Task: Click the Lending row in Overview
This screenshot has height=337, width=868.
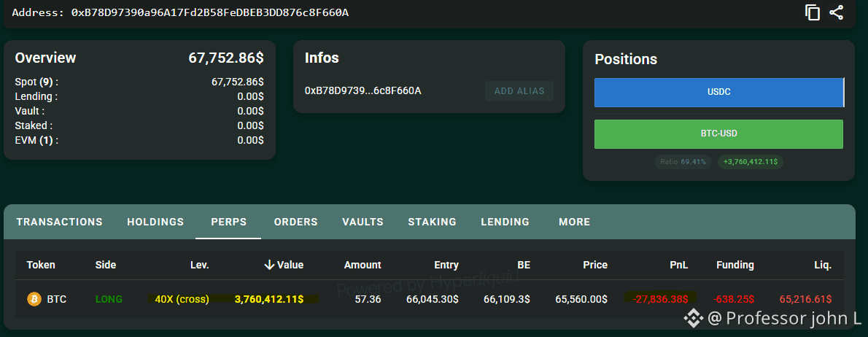Action: (139, 96)
